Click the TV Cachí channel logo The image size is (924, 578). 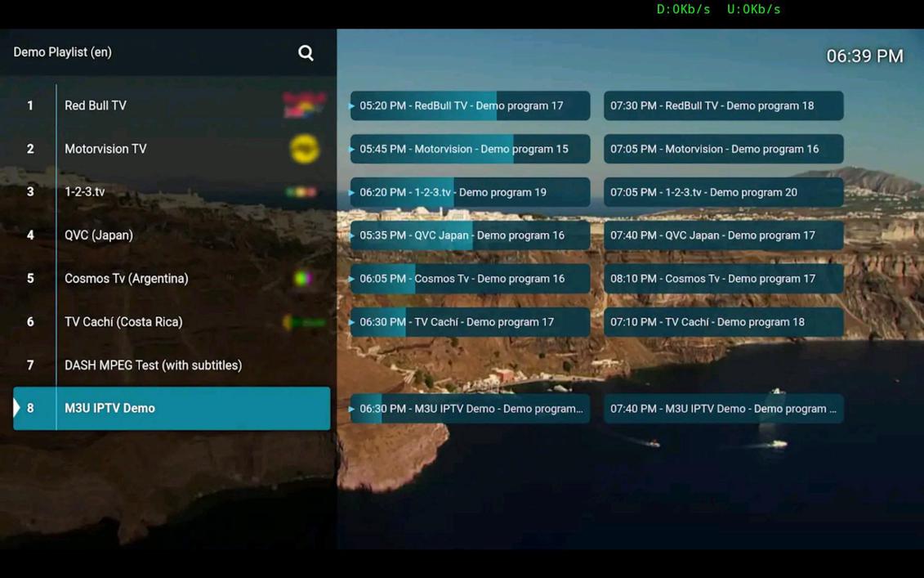pyautogui.click(x=304, y=321)
